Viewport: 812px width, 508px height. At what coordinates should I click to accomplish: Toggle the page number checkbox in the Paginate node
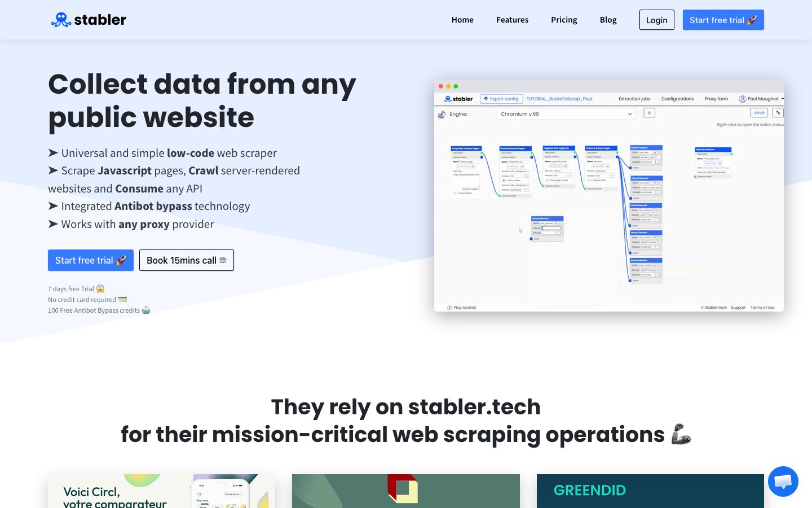547,181
